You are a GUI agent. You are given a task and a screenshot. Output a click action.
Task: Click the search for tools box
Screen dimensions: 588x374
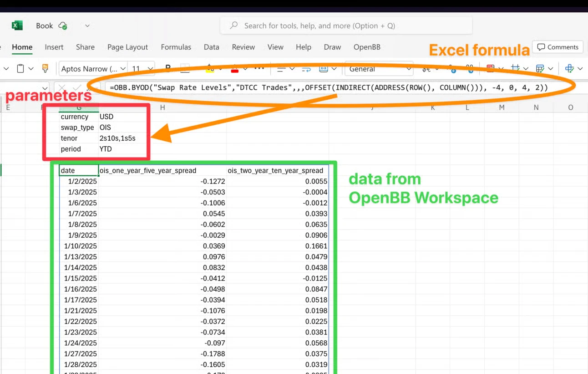coord(346,26)
